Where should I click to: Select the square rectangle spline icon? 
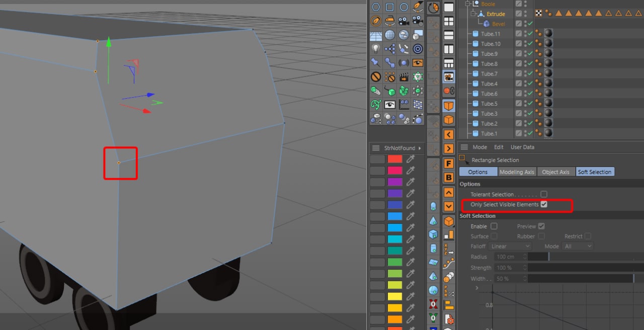click(390, 7)
